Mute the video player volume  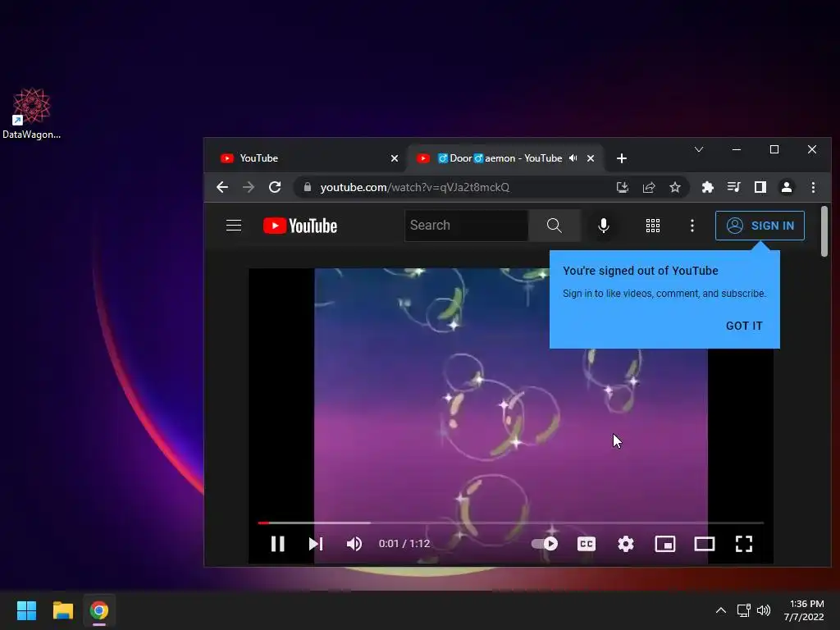tap(354, 544)
